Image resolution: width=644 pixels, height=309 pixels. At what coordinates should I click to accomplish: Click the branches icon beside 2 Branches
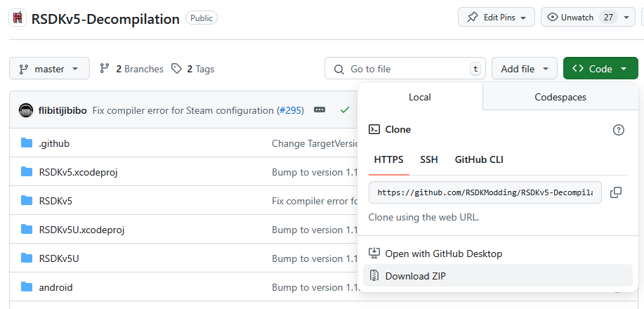(105, 69)
